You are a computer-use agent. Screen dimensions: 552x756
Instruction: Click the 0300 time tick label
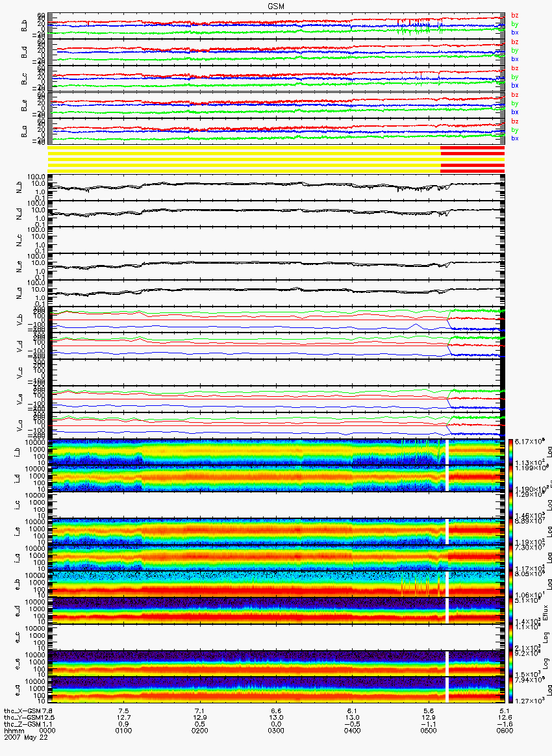tap(276, 731)
